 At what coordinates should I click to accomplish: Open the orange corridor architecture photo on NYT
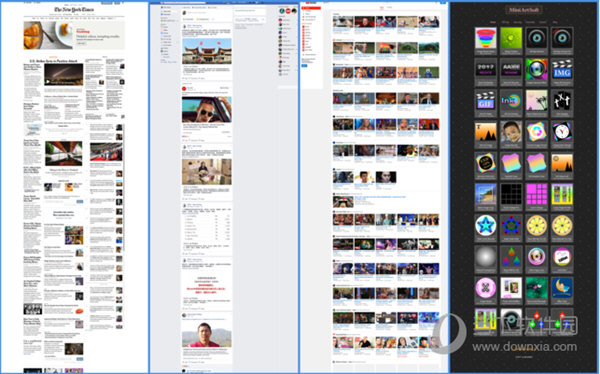click(64, 154)
